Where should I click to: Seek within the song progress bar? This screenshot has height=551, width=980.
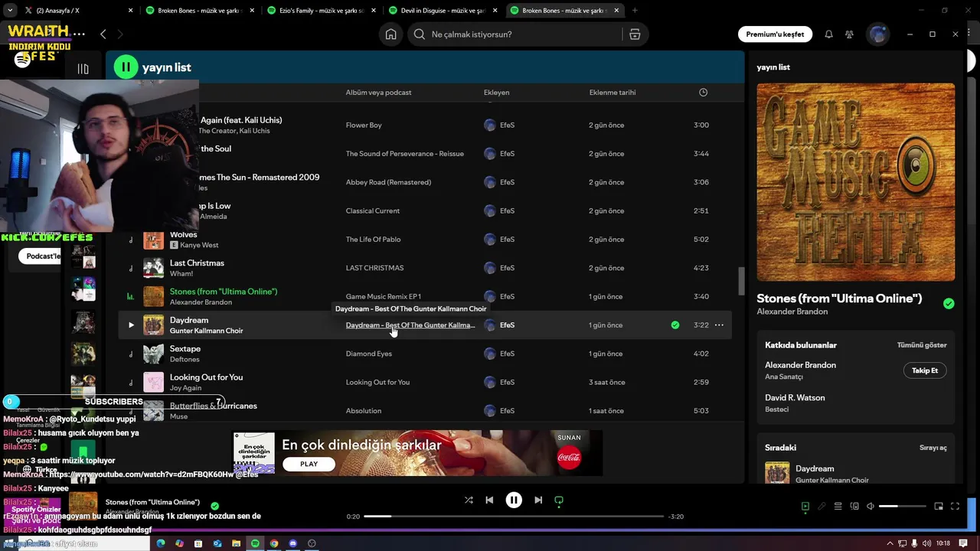[514, 517]
